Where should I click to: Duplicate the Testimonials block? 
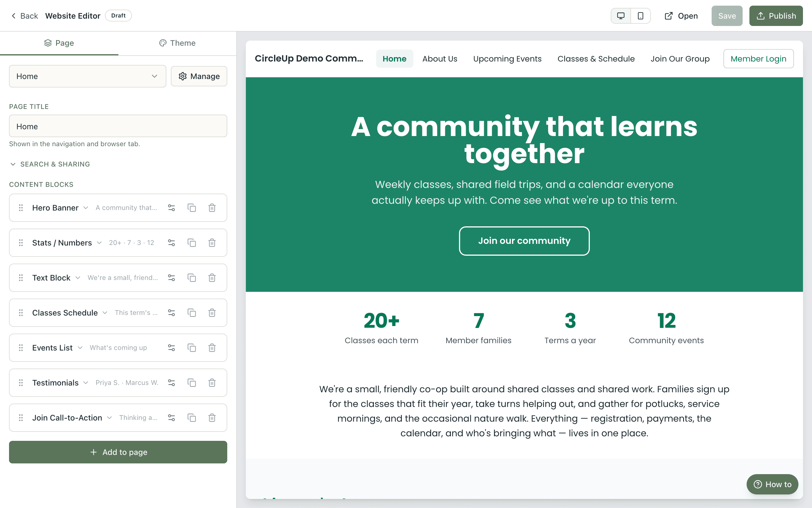click(192, 383)
